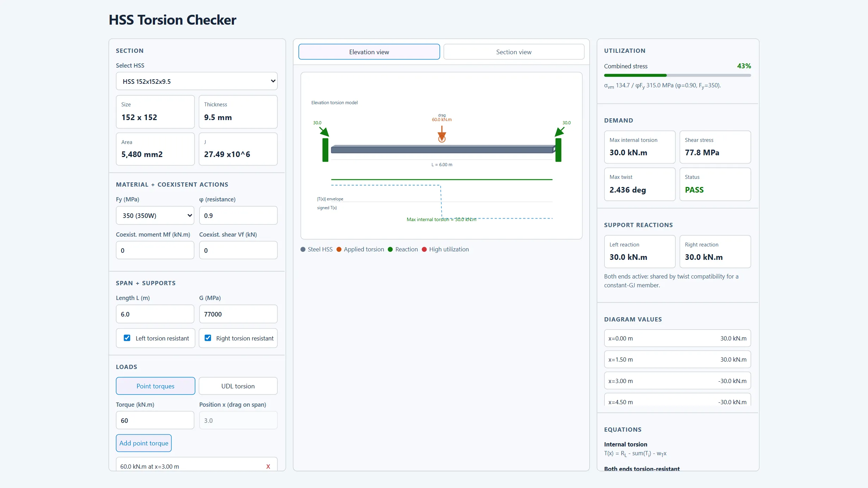The width and height of the screenshot is (868, 488).
Task: Open the Select HSS dropdown
Action: click(x=197, y=81)
